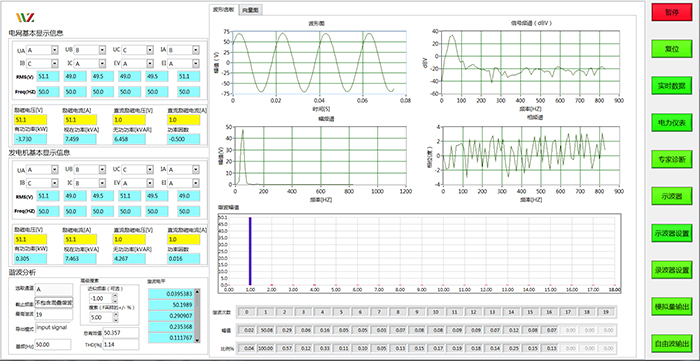Click the amplitude cell showing 50.08
This screenshot has height=361, width=700.
(x=267, y=330)
